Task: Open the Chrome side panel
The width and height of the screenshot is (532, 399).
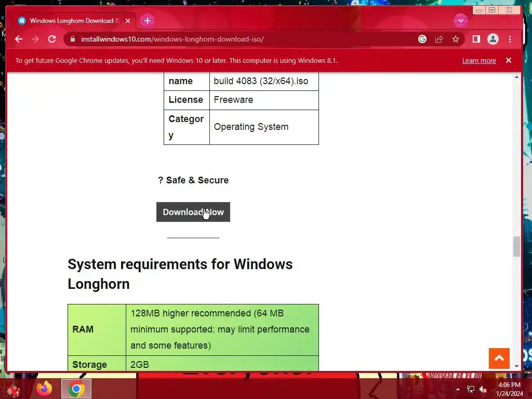Action: coord(476,39)
